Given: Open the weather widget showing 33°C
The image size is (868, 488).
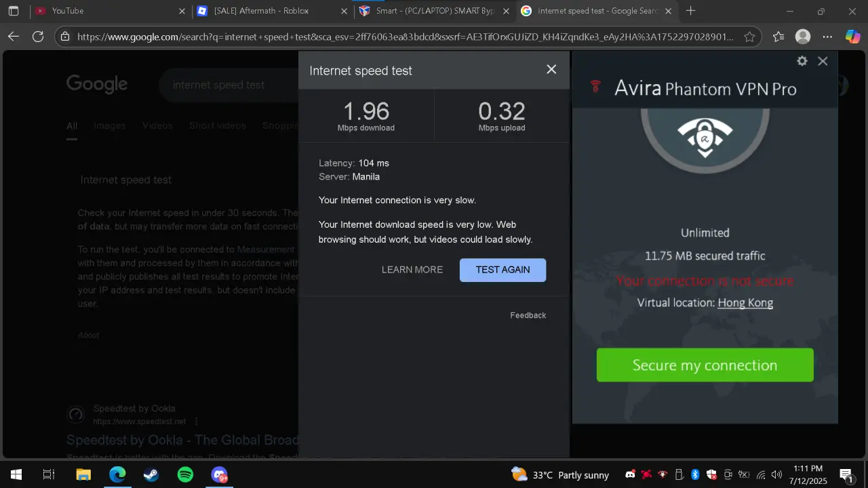Looking at the screenshot, I should (x=560, y=474).
